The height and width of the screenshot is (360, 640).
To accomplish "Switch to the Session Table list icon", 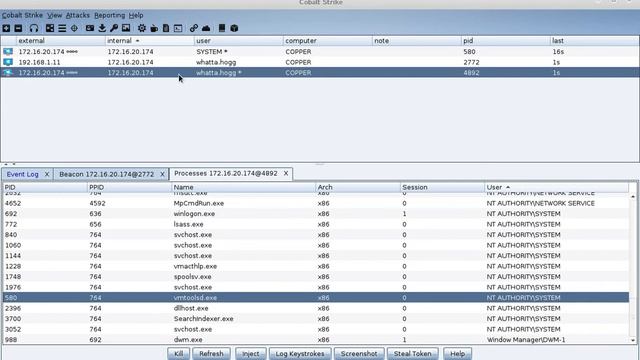I will 62,28.
